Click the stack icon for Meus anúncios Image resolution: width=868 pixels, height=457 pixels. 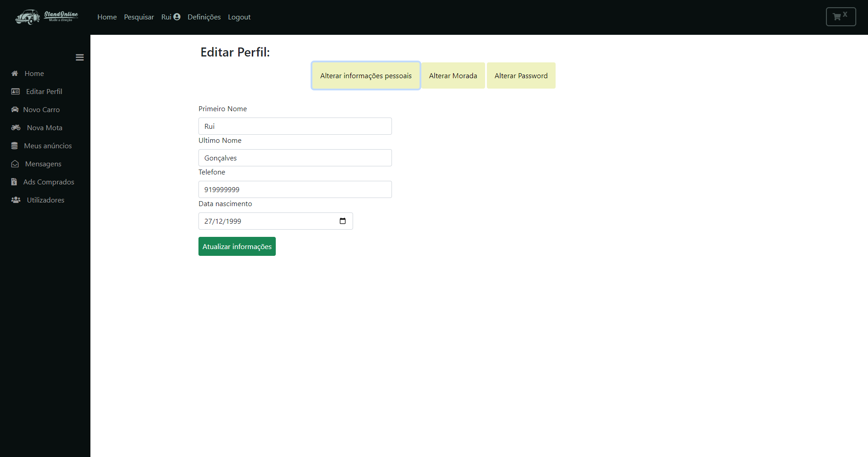click(14, 146)
